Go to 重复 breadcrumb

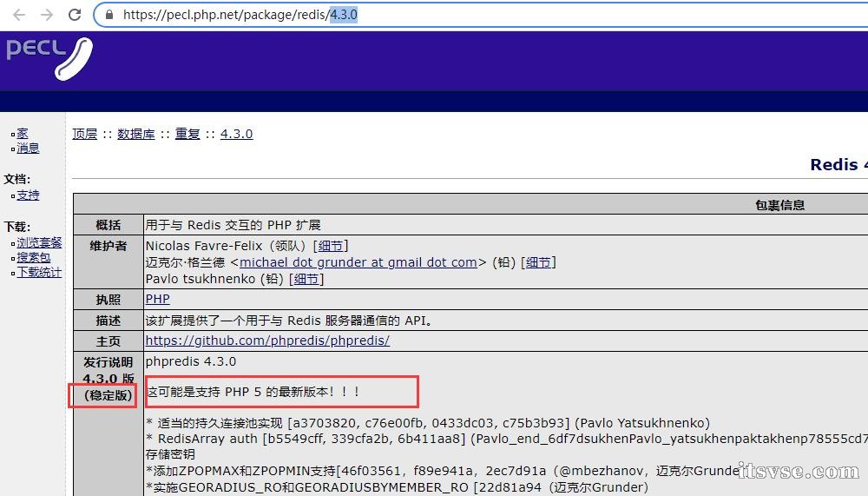coord(187,134)
